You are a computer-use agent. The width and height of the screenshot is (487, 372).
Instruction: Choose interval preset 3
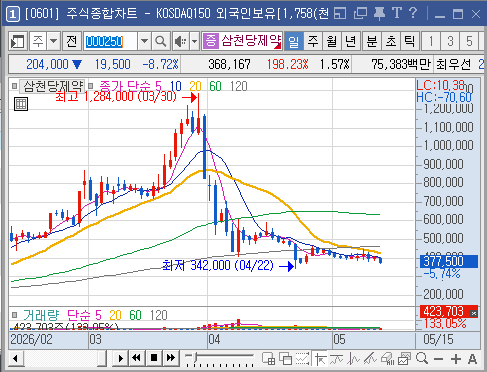[450, 42]
